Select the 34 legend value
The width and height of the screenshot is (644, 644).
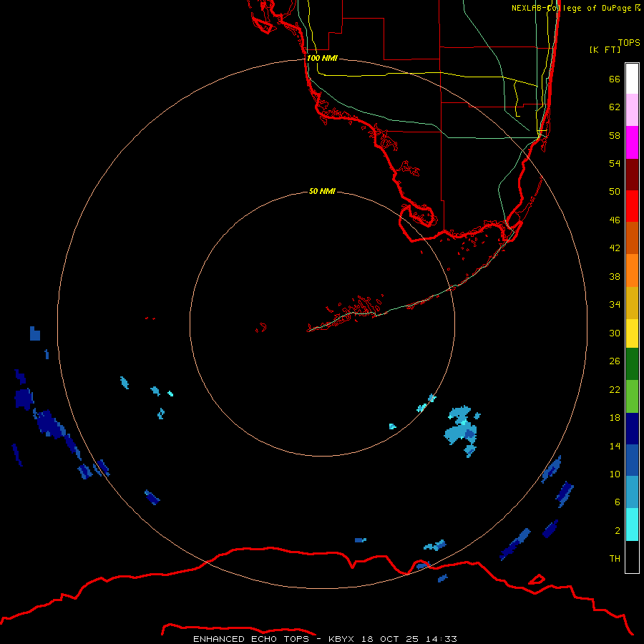click(x=615, y=305)
